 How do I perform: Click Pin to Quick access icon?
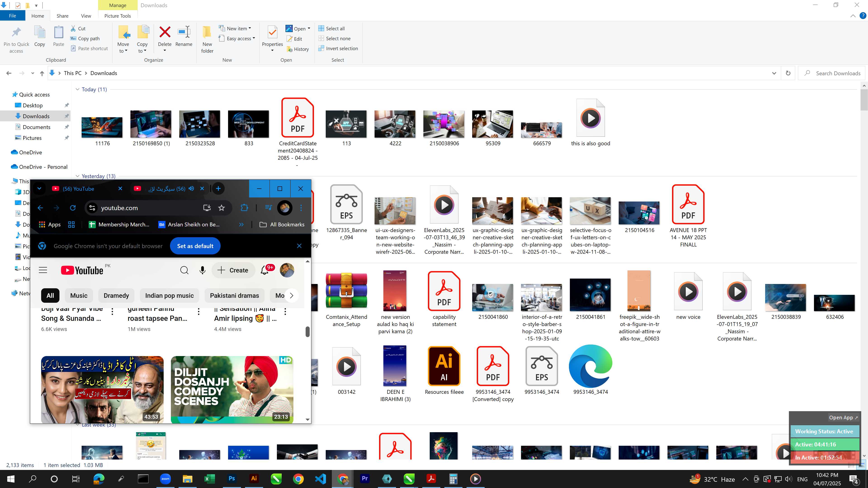click(16, 32)
